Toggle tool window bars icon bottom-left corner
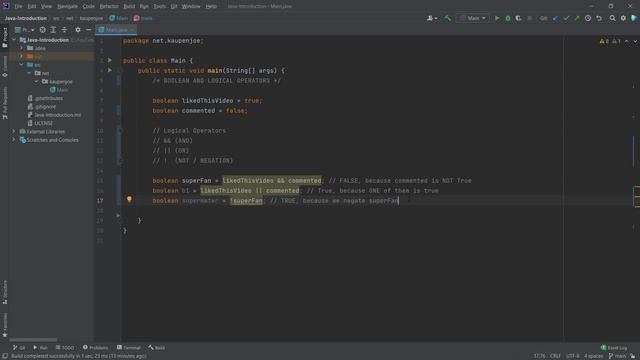Screen dimensions: 640x360 4,356
